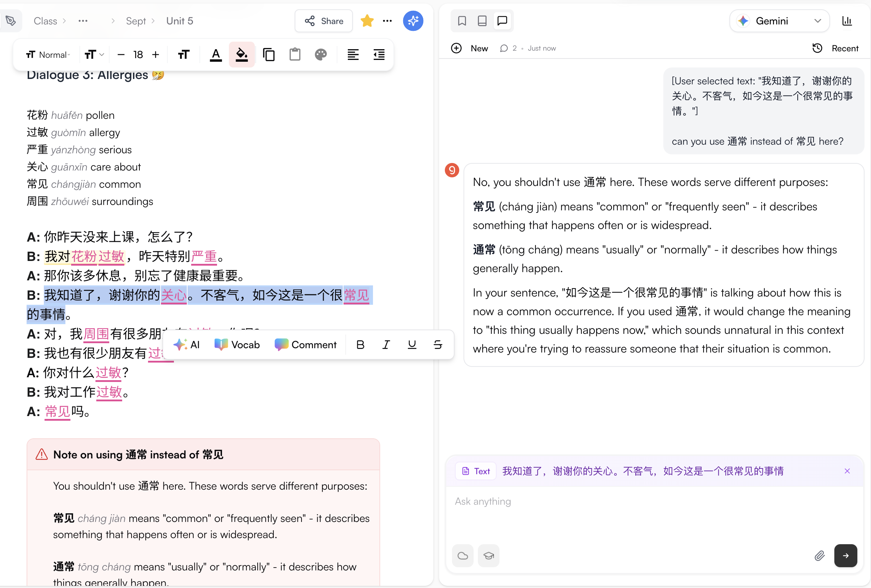
Task: Open the analytics icon beside the Gemini selector
Action: point(847,21)
